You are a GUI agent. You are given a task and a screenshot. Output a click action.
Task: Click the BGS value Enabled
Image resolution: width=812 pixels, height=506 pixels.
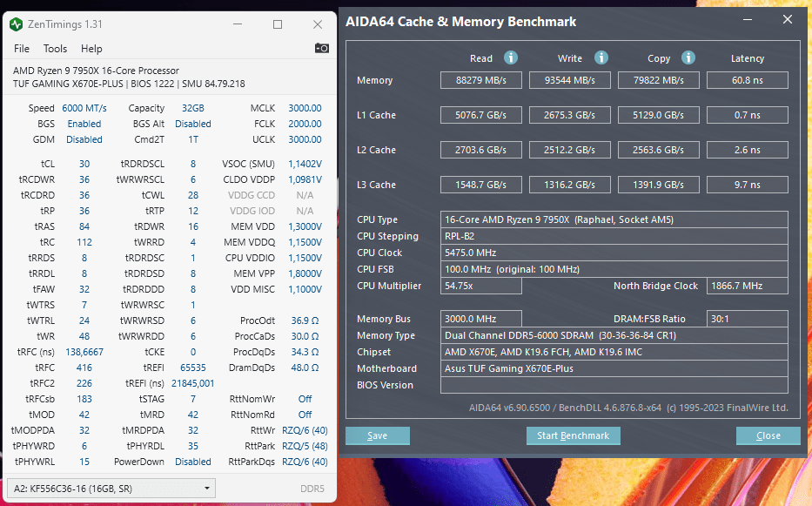pos(84,124)
